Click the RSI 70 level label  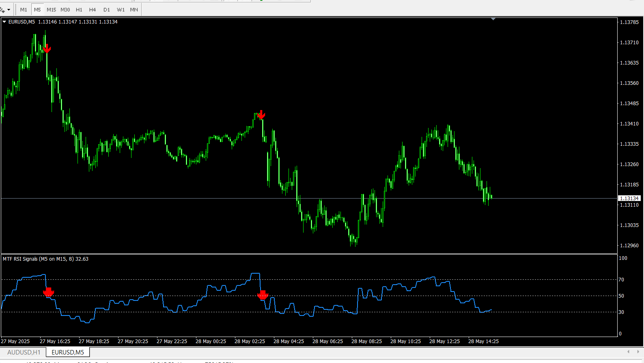(x=621, y=280)
